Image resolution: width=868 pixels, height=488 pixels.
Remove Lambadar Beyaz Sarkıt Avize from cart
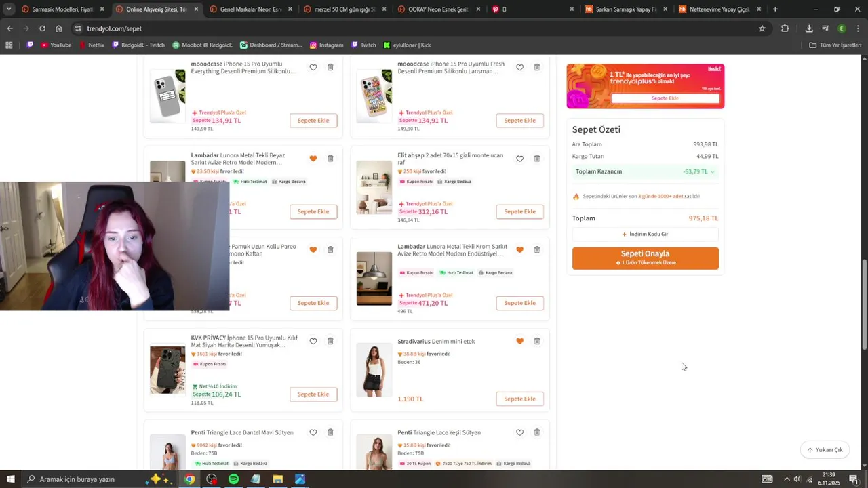click(330, 159)
